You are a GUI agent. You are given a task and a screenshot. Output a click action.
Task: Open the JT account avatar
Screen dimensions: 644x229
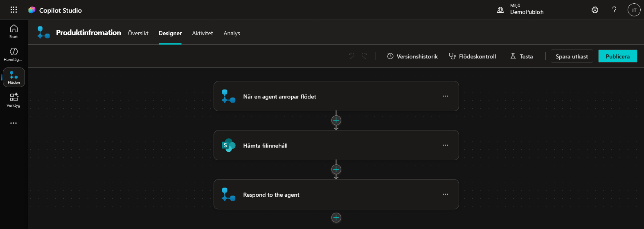coord(634,10)
